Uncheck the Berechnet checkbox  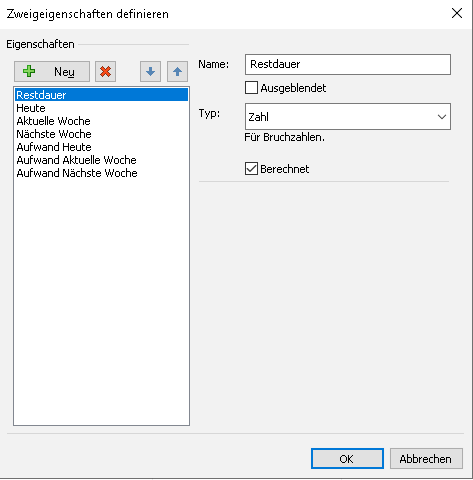tap(251, 169)
